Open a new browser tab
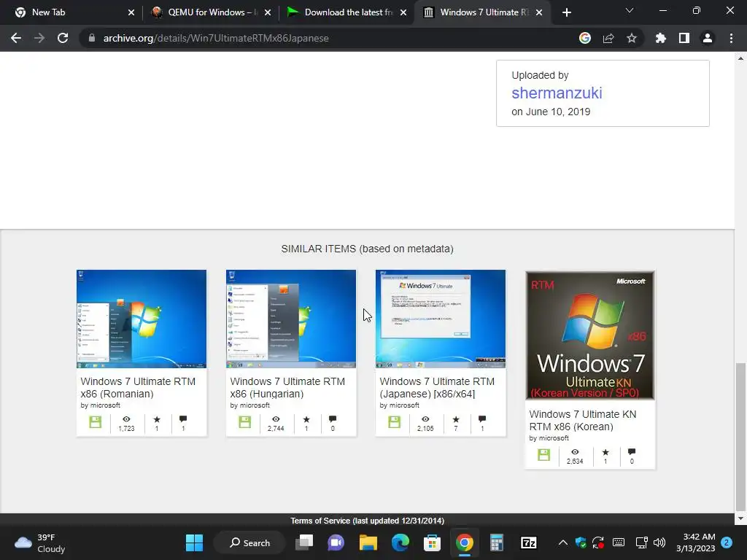 coord(566,12)
